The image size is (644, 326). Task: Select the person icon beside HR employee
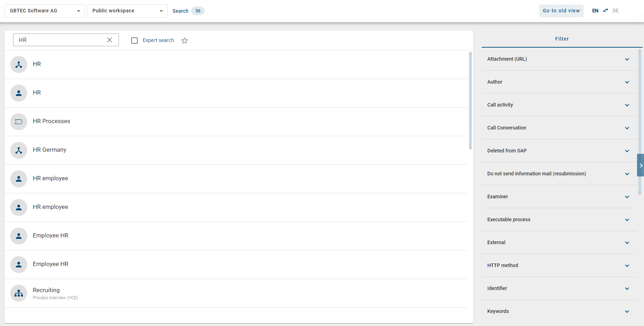pyautogui.click(x=18, y=179)
